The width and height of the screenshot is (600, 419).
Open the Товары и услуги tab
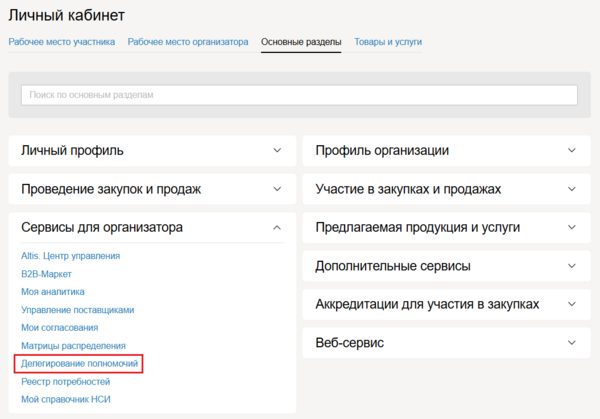[x=387, y=42]
